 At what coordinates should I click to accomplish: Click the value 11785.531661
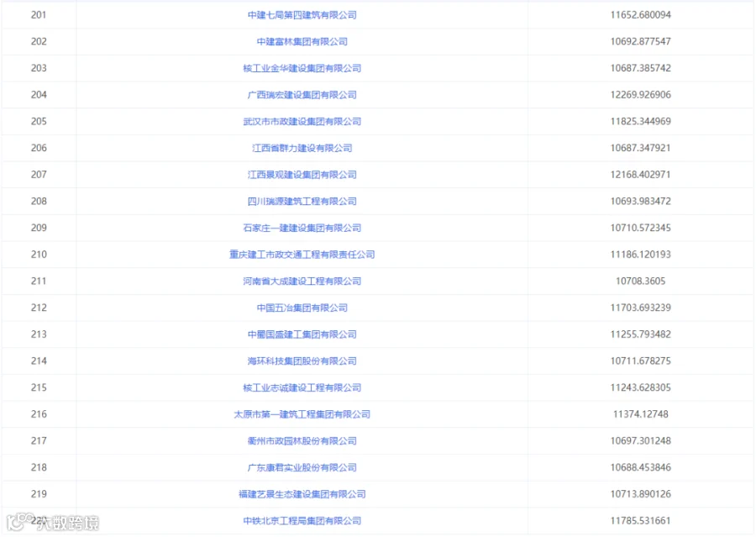coord(640,520)
